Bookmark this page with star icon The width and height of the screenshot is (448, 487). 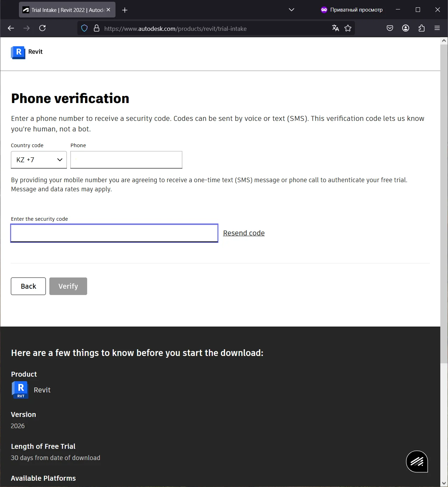tap(348, 28)
